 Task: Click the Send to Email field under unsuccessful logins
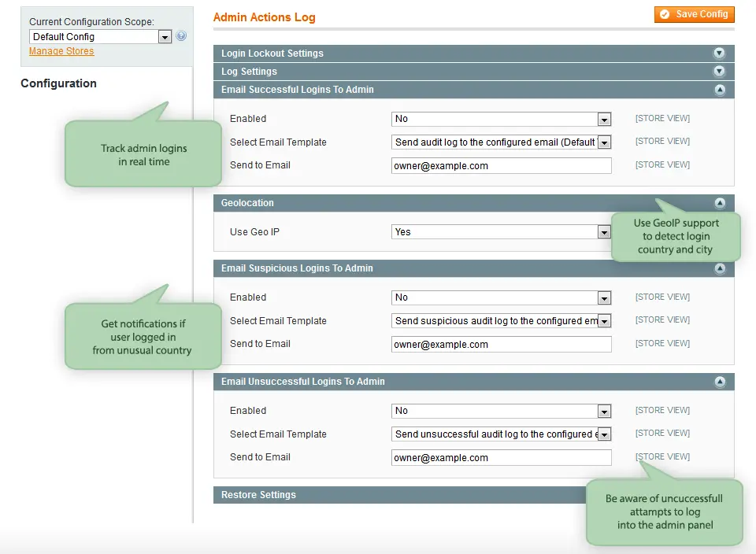(x=501, y=457)
